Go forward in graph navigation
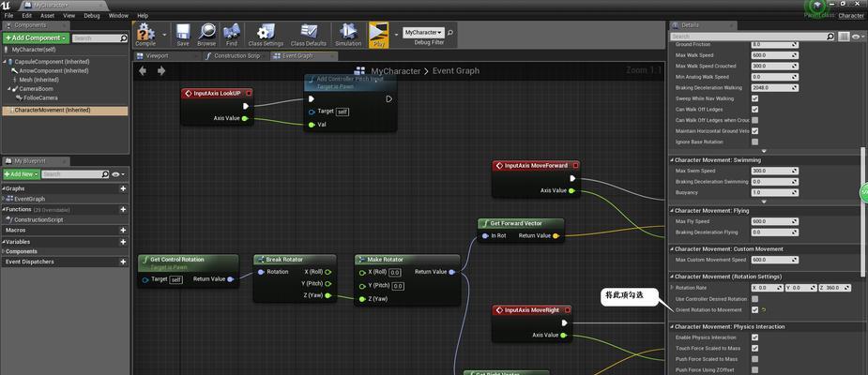The width and height of the screenshot is (868, 375). (161, 71)
